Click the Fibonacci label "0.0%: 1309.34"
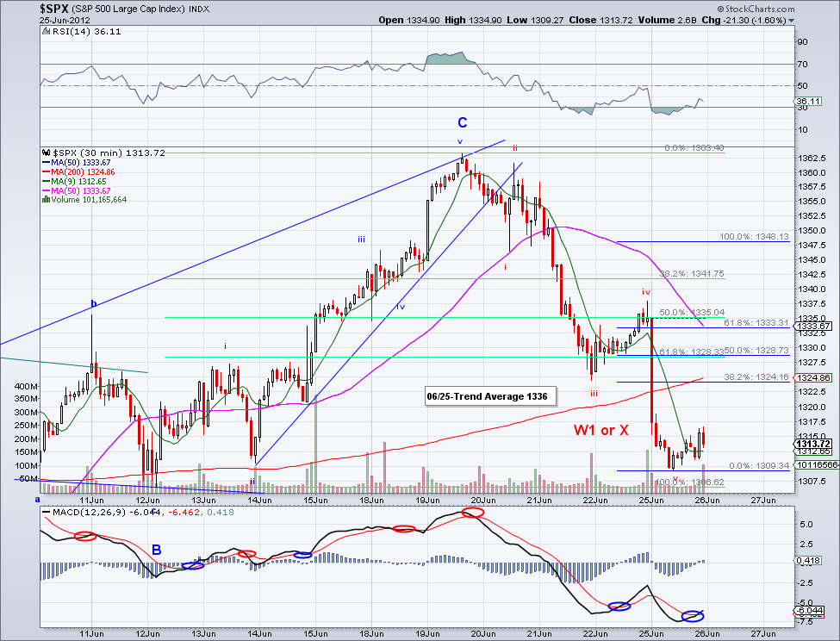This screenshot has height=641, width=840. (759, 466)
